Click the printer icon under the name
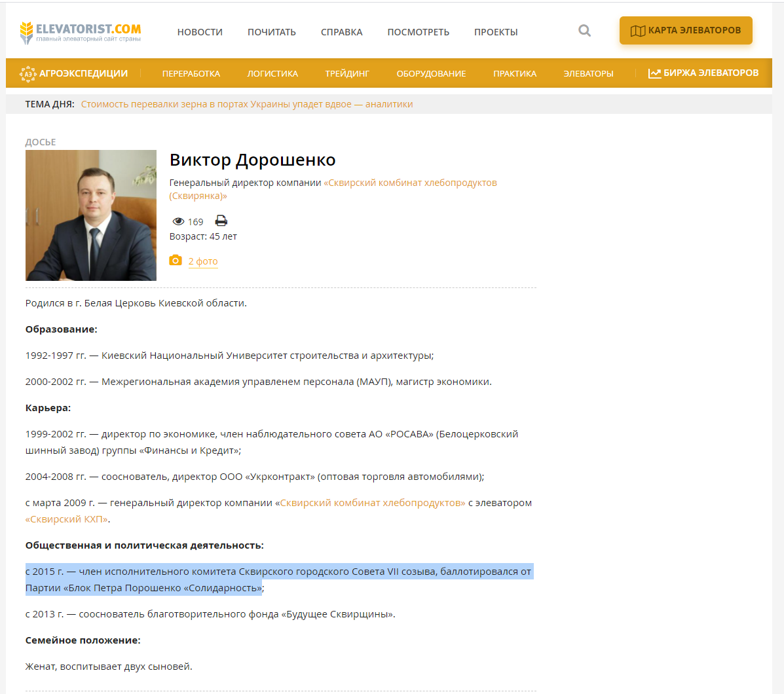Viewport: 784px width, 694px height. tap(221, 221)
